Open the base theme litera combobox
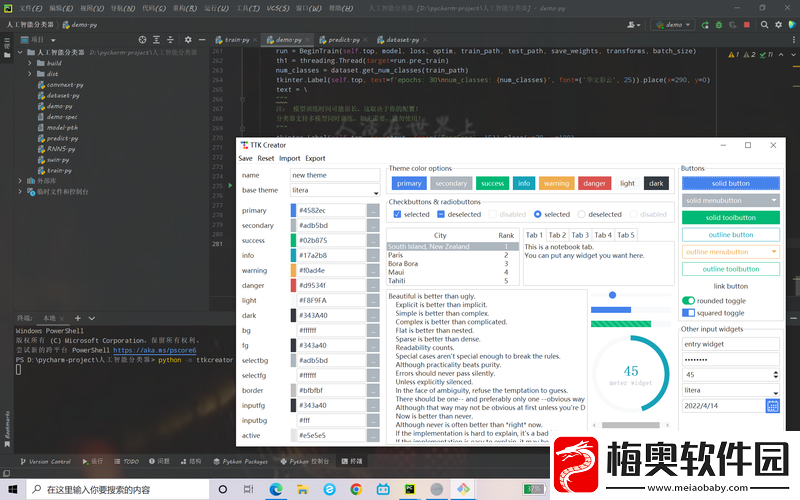Viewport: 800px width, 500px height. [335, 190]
